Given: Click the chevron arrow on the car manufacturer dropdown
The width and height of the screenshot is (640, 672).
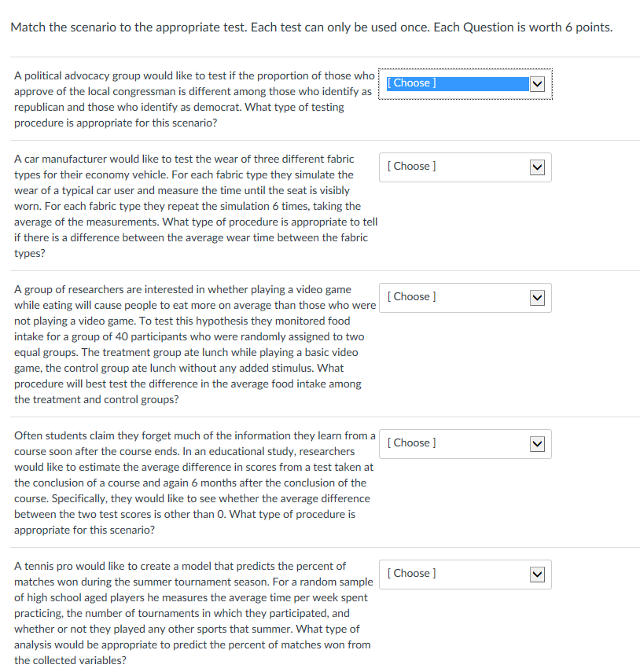Looking at the screenshot, I should coord(537,167).
